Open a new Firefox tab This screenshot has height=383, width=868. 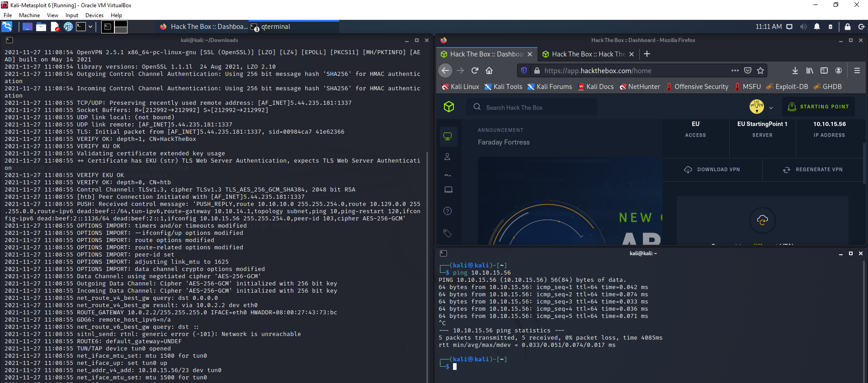pos(647,54)
